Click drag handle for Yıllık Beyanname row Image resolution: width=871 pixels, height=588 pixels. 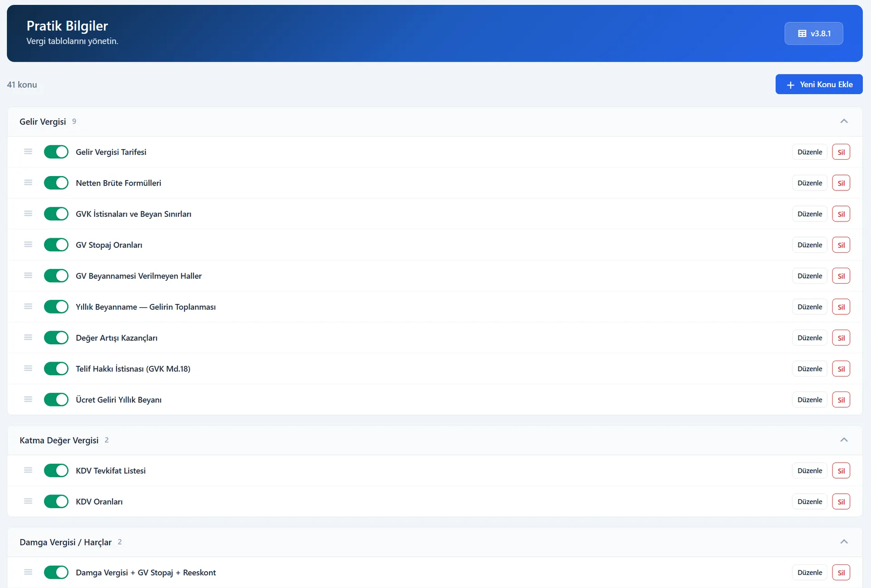(x=28, y=306)
